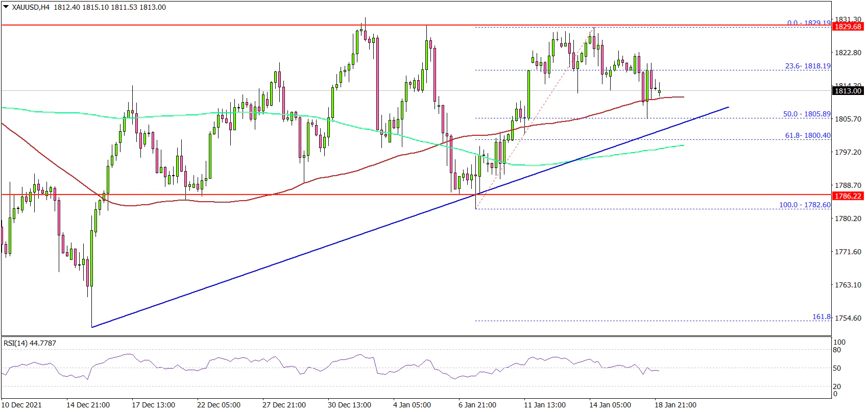Click the 18 Jan 21:00 time label
Viewport: 868px width, 412px height.
[x=675, y=405]
